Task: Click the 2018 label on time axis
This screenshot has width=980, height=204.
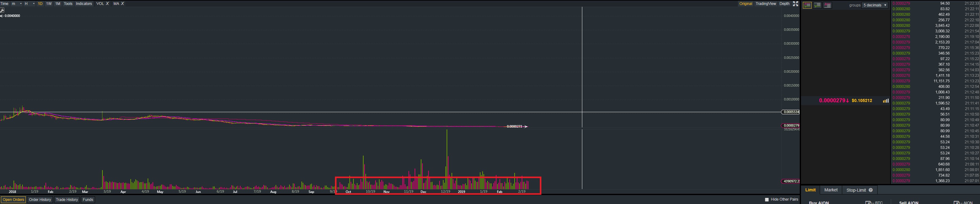Action: point(13,192)
